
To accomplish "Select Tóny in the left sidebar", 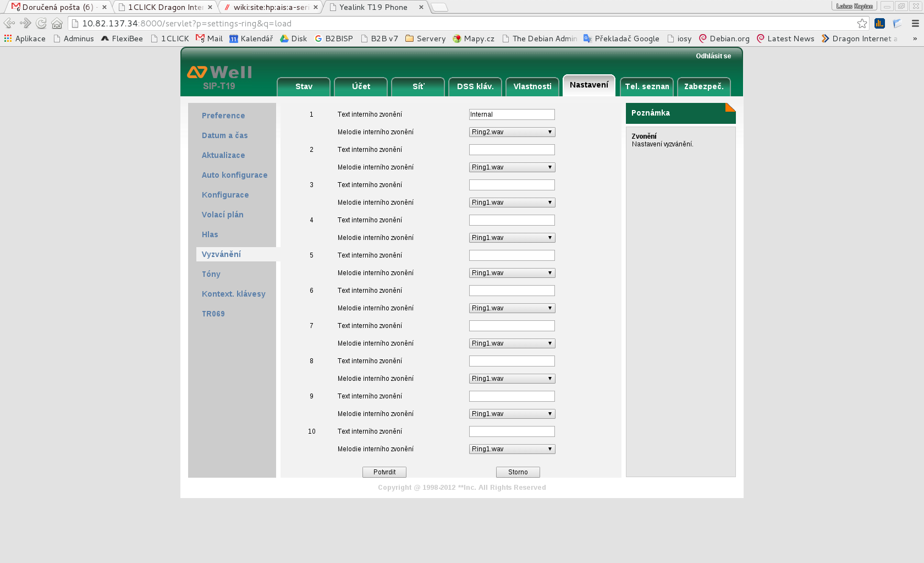I will coord(211,274).
